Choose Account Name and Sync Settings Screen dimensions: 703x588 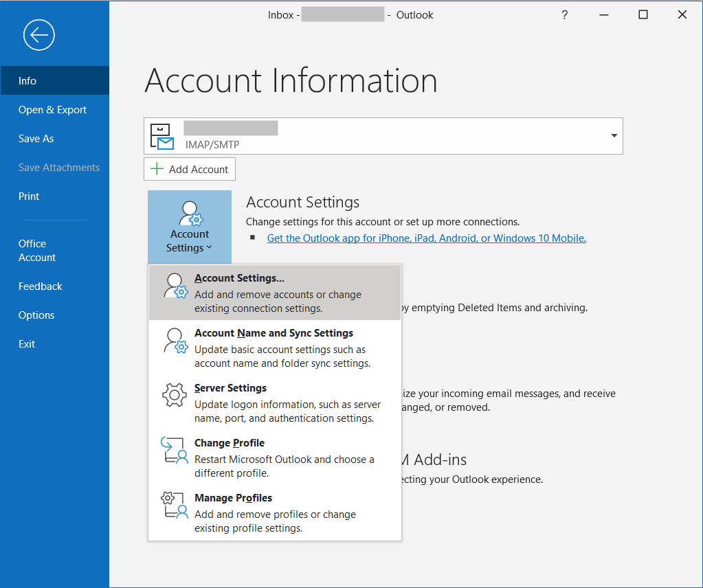tap(275, 348)
